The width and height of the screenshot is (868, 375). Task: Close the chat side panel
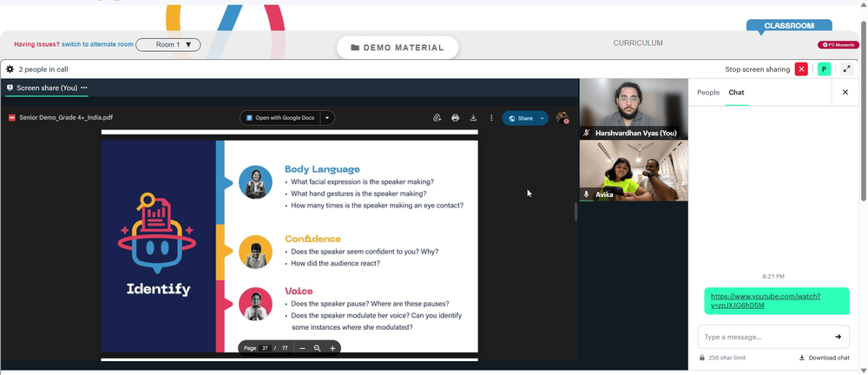click(x=845, y=93)
